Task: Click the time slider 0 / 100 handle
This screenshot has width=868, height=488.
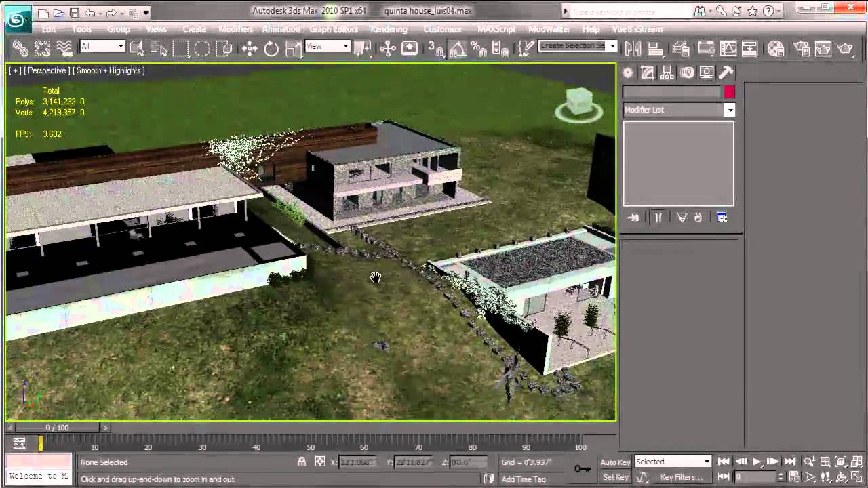Action: tap(58, 428)
